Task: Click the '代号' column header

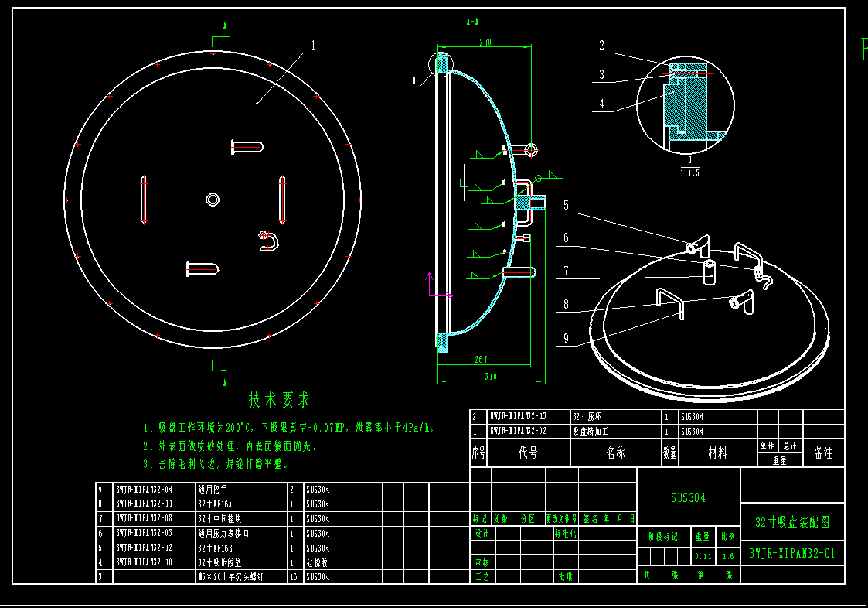Action: [x=528, y=453]
